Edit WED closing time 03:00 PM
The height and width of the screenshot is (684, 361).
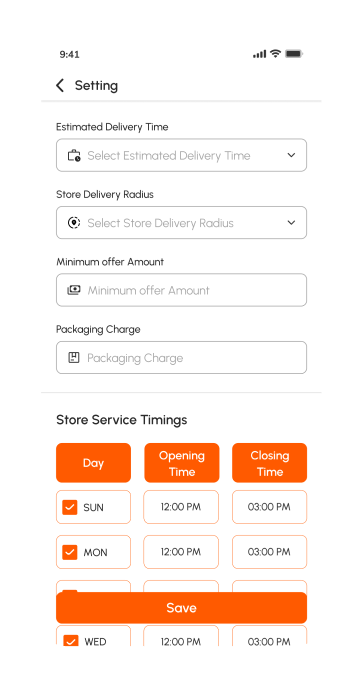coord(269,636)
